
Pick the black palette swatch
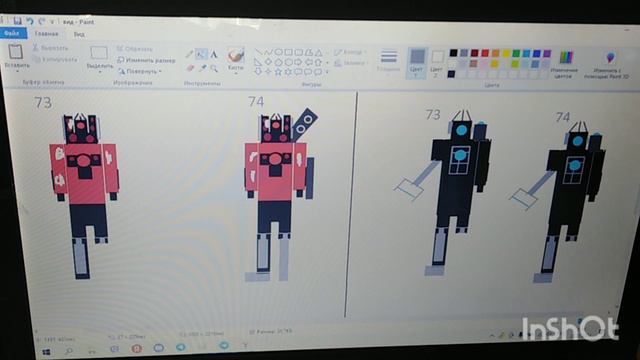click(x=453, y=53)
